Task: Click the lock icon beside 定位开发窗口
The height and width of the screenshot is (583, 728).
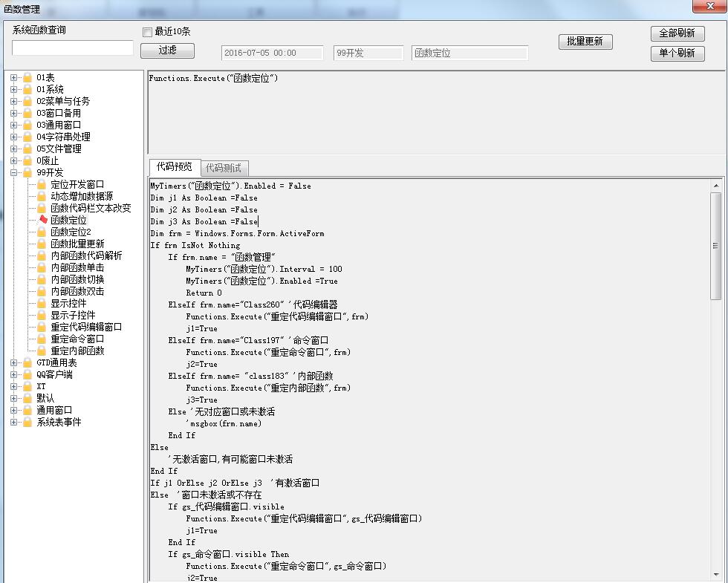Action: tap(42, 184)
